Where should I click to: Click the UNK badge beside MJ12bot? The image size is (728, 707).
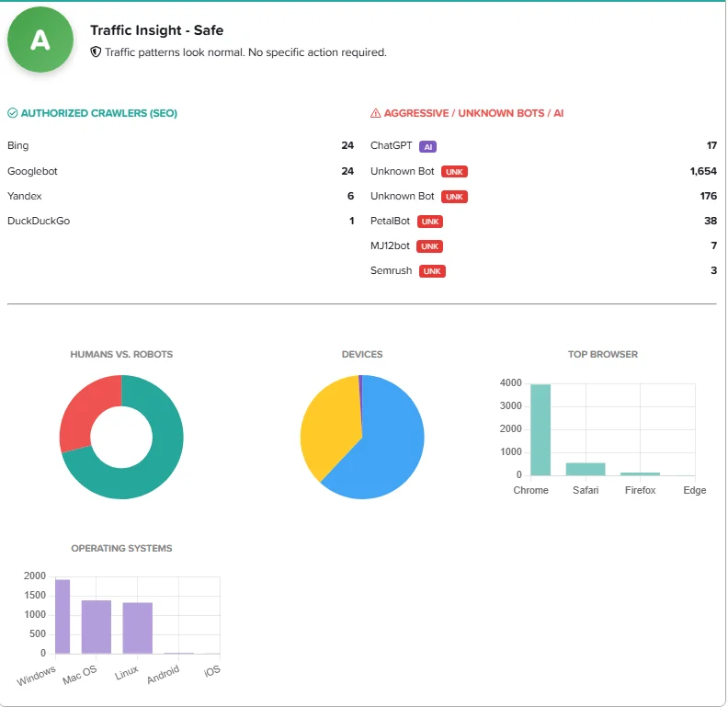(x=429, y=246)
